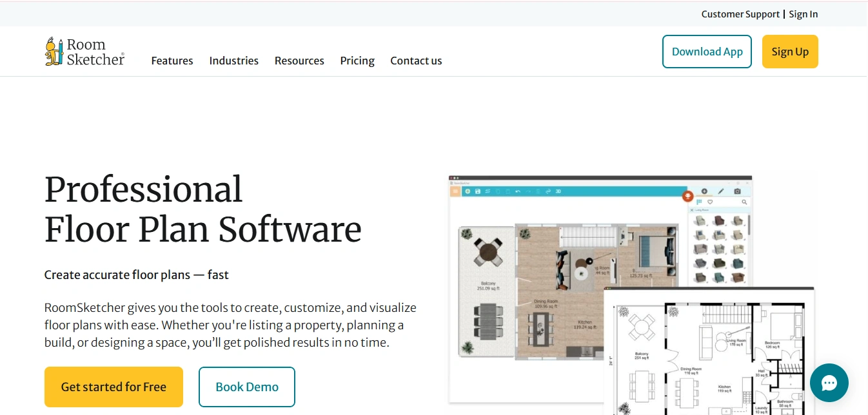868x415 pixels.
Task: Click the camera icon in app preview
Action: (x=738, y=191)
